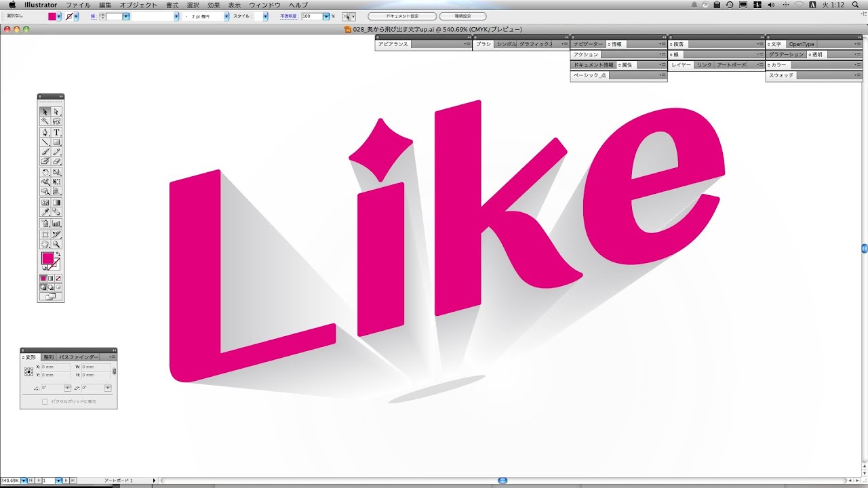Open the 不透明度 opacity link
Image resolution: width=868 pixels, height=488 pixels.
(x=290, y=16)
